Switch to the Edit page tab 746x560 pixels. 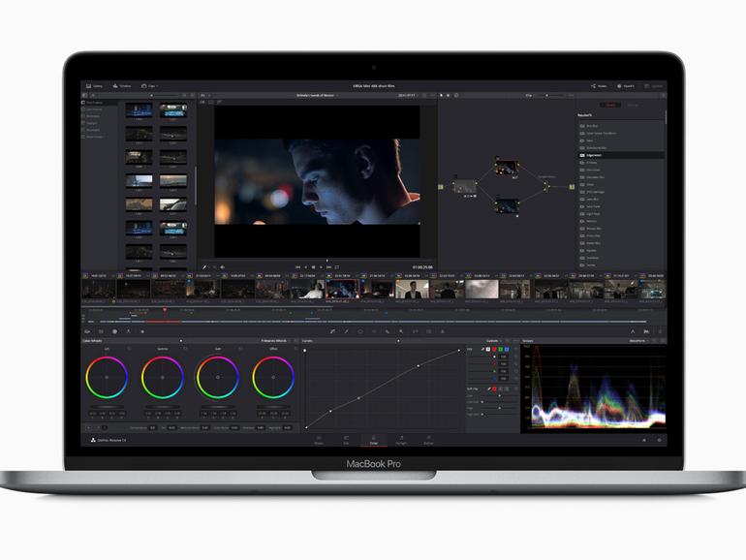346,440
